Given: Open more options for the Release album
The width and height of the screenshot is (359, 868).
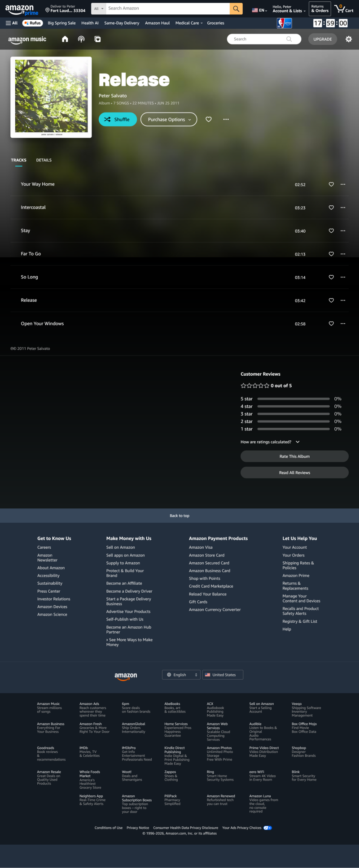Looking at the screenshot, I should click(x=226, y=119).
